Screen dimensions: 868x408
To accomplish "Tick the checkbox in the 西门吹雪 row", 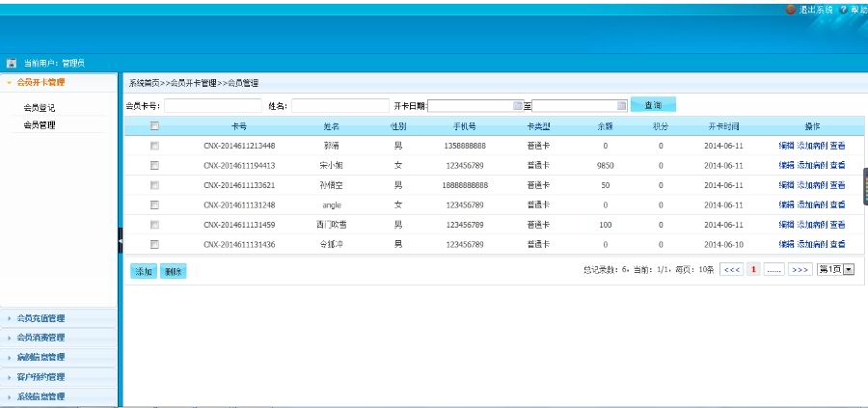I will tap(154, 224).
